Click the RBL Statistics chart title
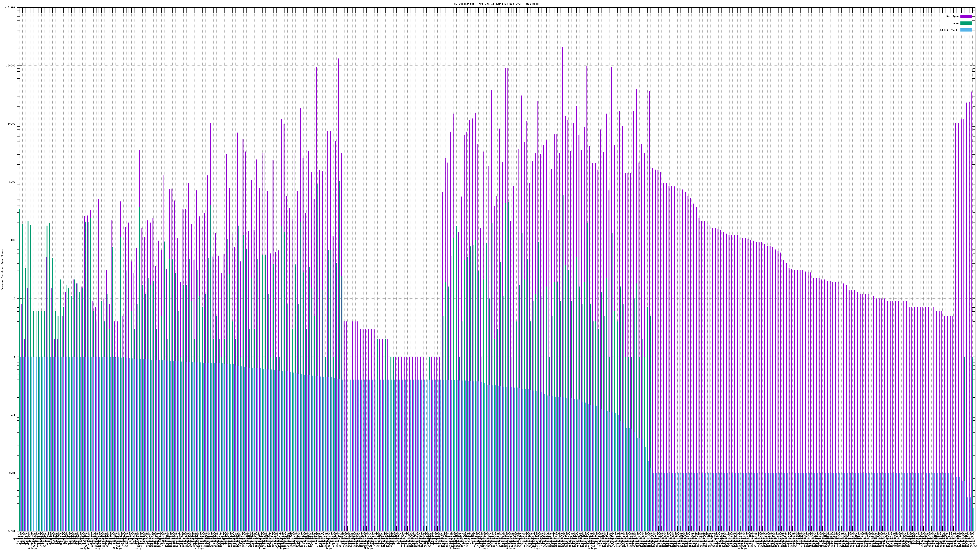 pos(495,4)
